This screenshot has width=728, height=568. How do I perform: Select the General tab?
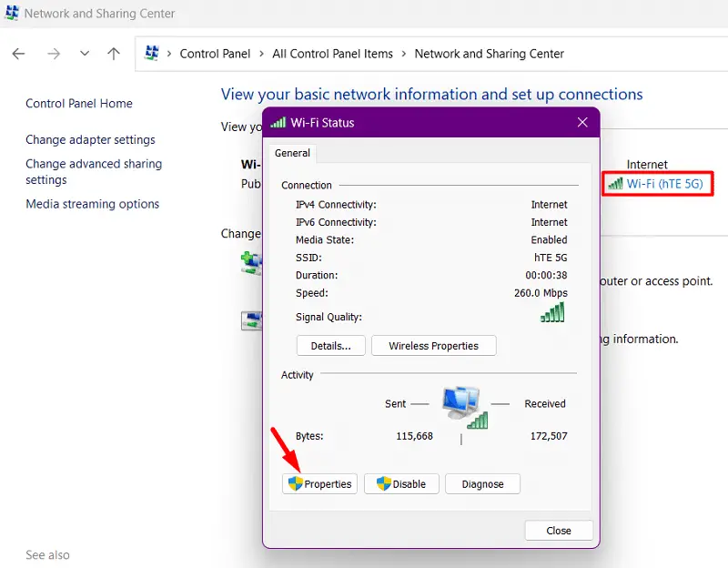(292, 154)
